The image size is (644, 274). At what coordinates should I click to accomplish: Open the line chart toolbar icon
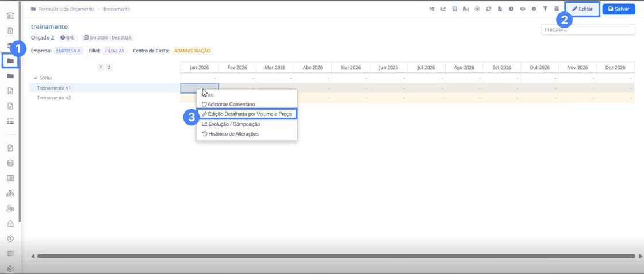[443, 9]
